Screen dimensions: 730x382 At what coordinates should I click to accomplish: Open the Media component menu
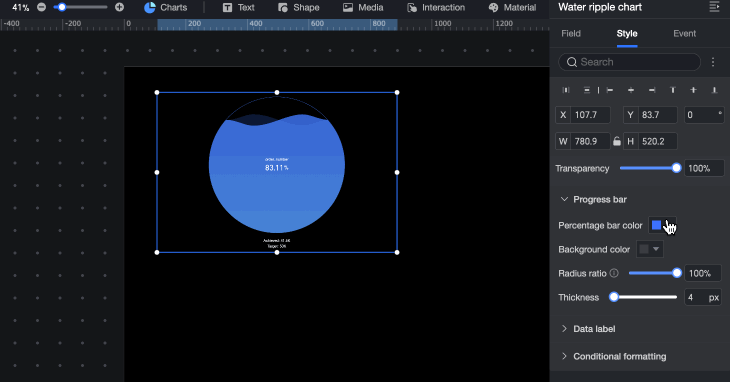pyautogui.click(x=363, y=7)
